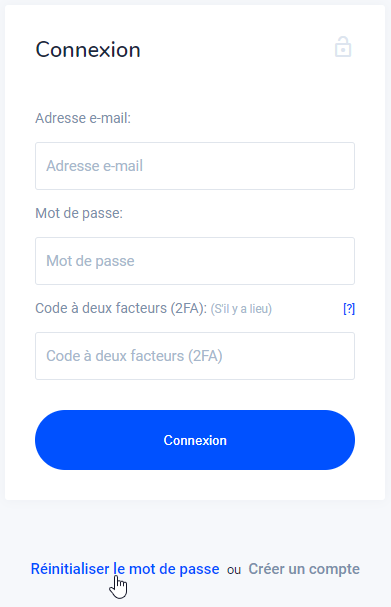Click the padlock icon beside the Connexion title

[x=343, y=47]
